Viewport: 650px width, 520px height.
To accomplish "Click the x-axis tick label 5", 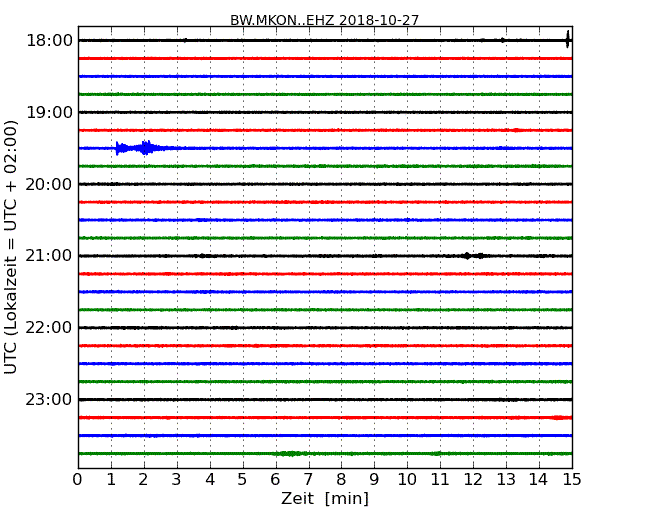I will [242, 480].
